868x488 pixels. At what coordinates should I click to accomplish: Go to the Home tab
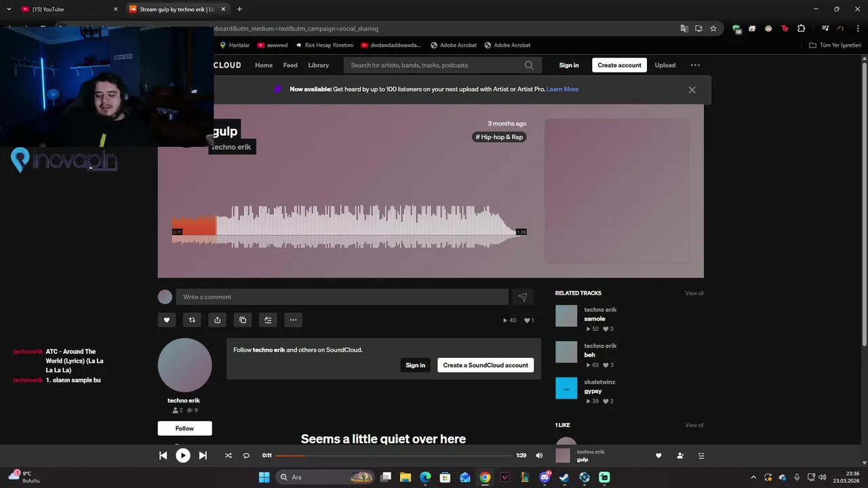[264, 65]
